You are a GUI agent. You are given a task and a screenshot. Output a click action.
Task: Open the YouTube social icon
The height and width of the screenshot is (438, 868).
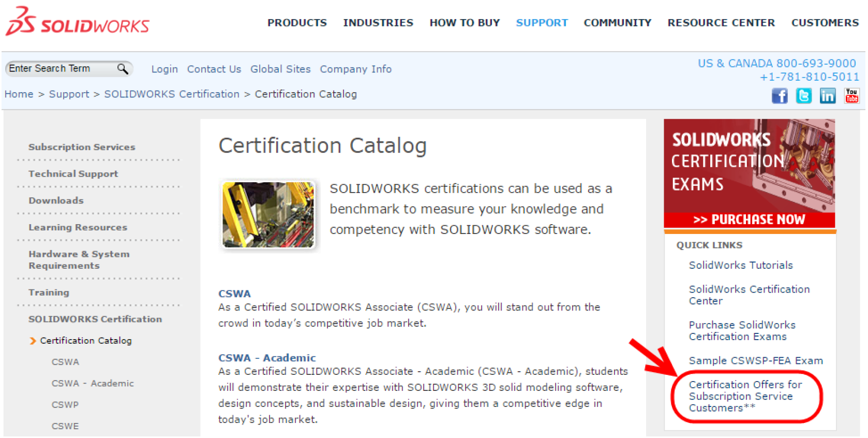point(851,96)
